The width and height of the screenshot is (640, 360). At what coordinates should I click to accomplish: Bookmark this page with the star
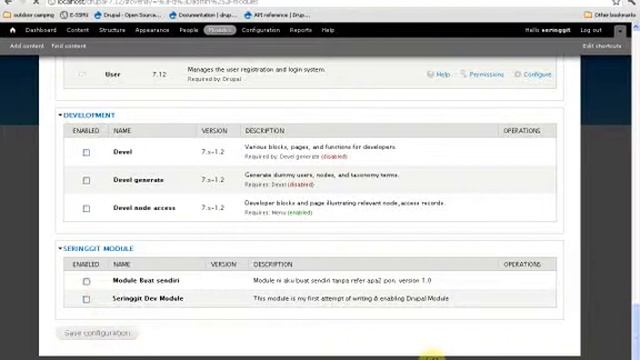616,2
